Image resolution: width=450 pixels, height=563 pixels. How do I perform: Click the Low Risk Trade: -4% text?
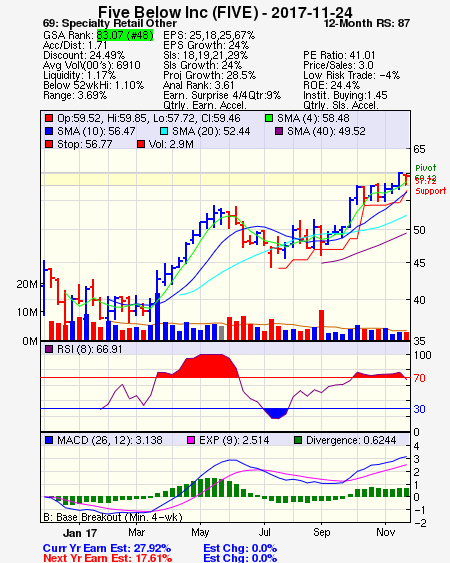click(x=352, y=75)
